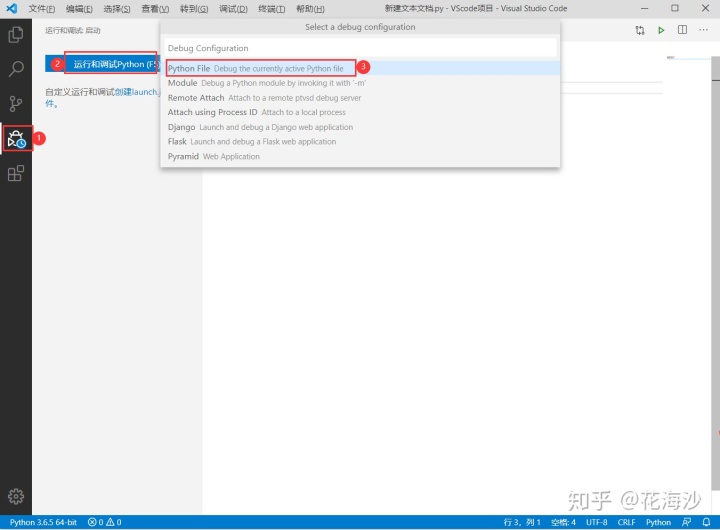Open the 转到(G) menu
This screenshot has width=720, height=530.
[x=194, y=9]
